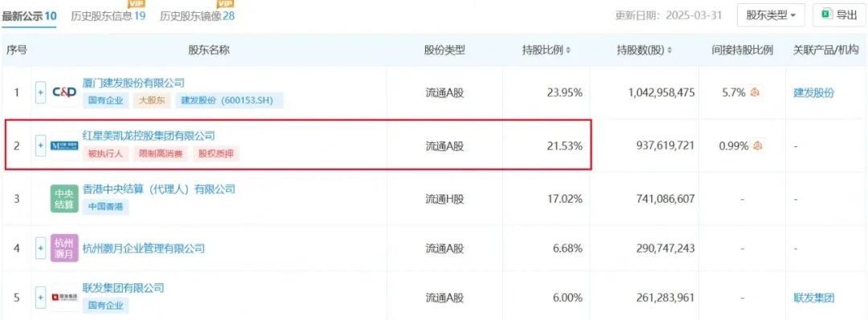This screenshot has height=320, width=868.
Task: Open 建发股份 related product link
Action: [x=813, y=92]
